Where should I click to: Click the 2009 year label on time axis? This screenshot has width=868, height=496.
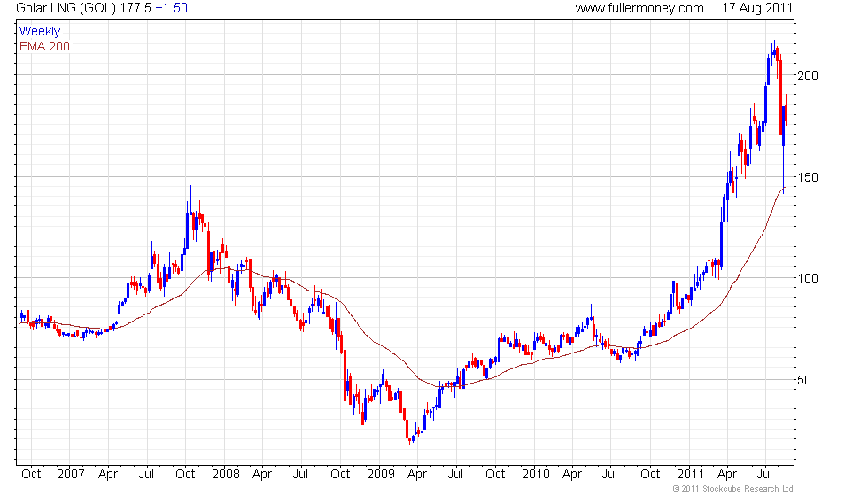coord(380,475)
